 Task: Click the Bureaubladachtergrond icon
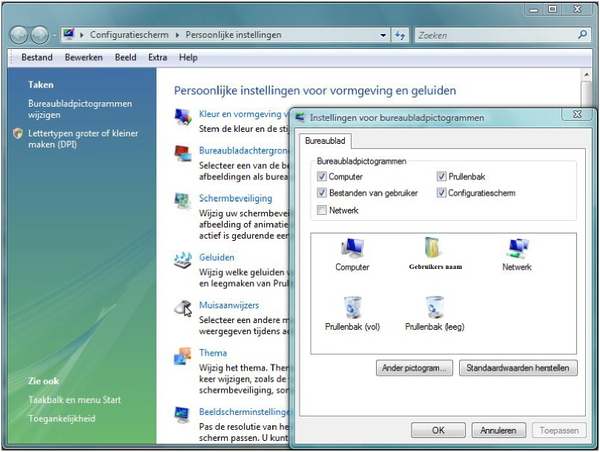[183, 153]
